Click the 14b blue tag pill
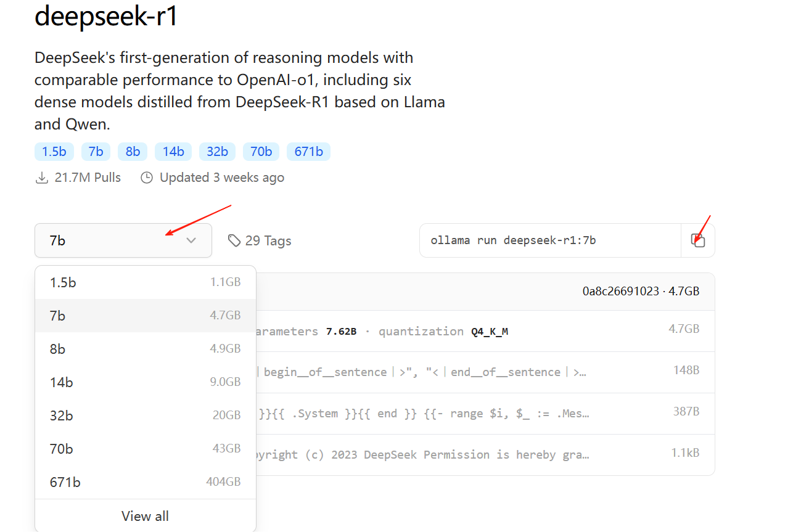The width and height of the screenshot is (801, 532). click(x=173, y=151)
